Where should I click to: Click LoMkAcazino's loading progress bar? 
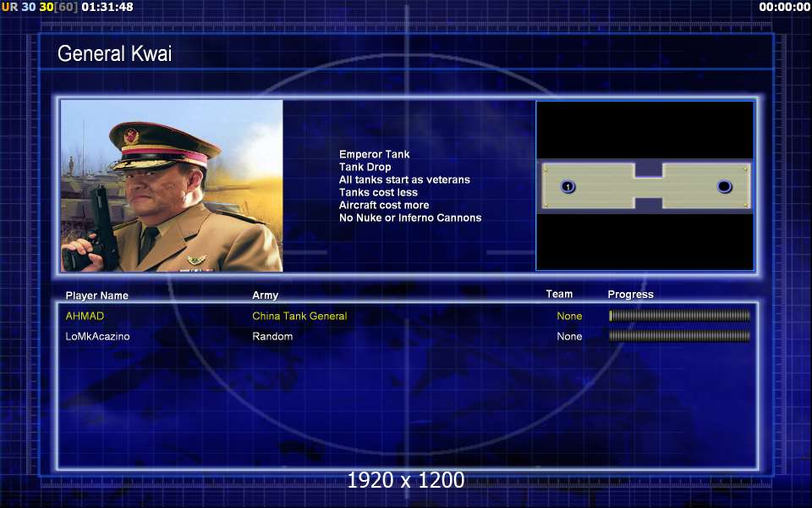click(679, 336)
